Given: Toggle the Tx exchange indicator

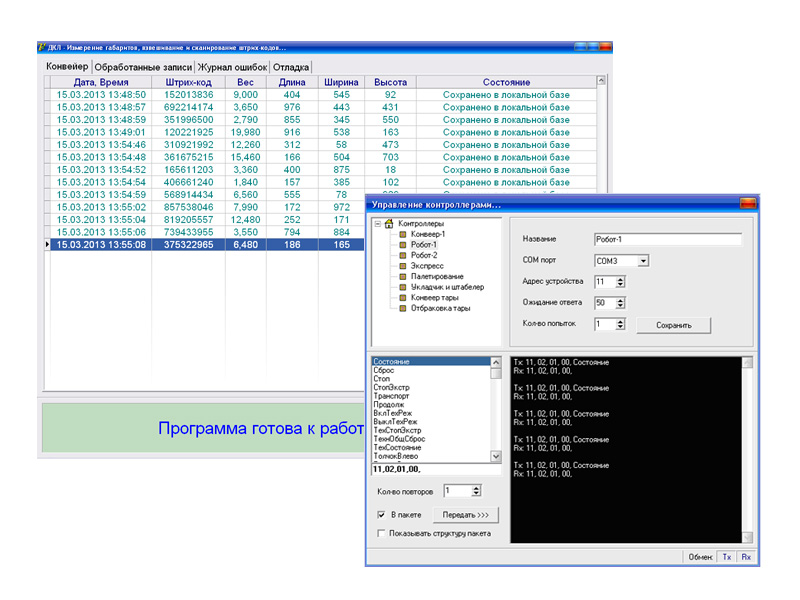Looking at the screenshot, I should (x=727, y=557).
